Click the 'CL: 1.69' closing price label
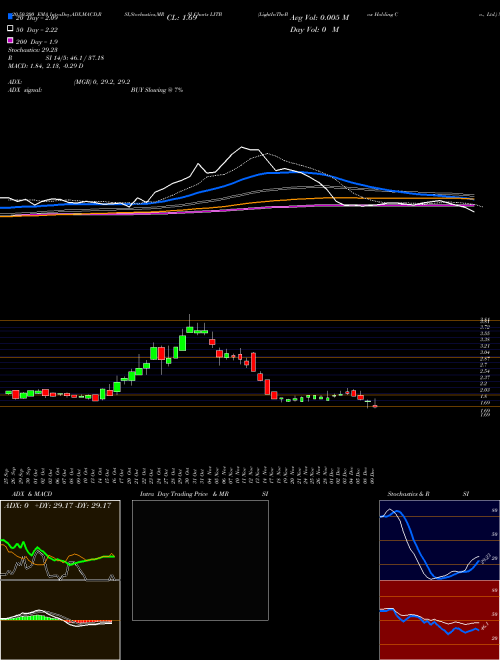Image resolution: width=500 pixels, height=660 pixels. pos(182,18)
